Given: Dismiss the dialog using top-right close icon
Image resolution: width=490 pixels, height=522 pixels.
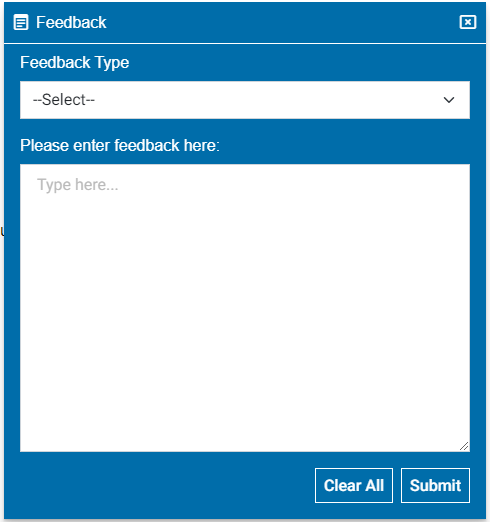Looking at the screenshot, I should pyautogui.click(x=468, y=22).
